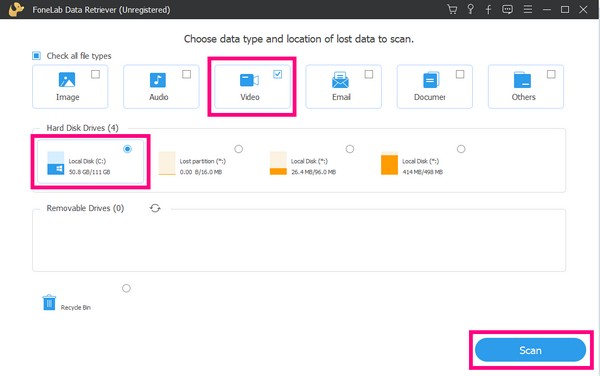Click the 'Recycle Bin' label
Image resolution: width=600 pixels, height=376 pixels.
(x=76, y=308)
